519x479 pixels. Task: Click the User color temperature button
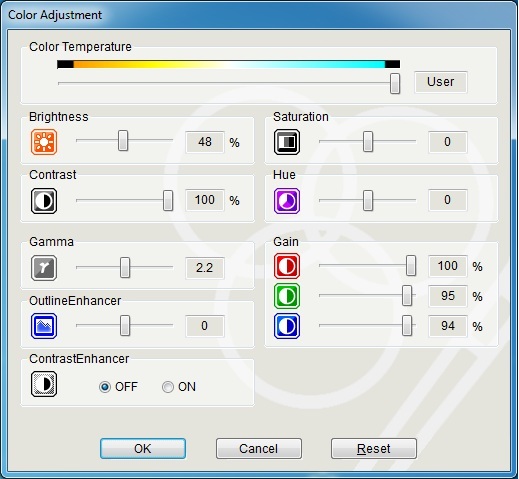coord(441,82)
